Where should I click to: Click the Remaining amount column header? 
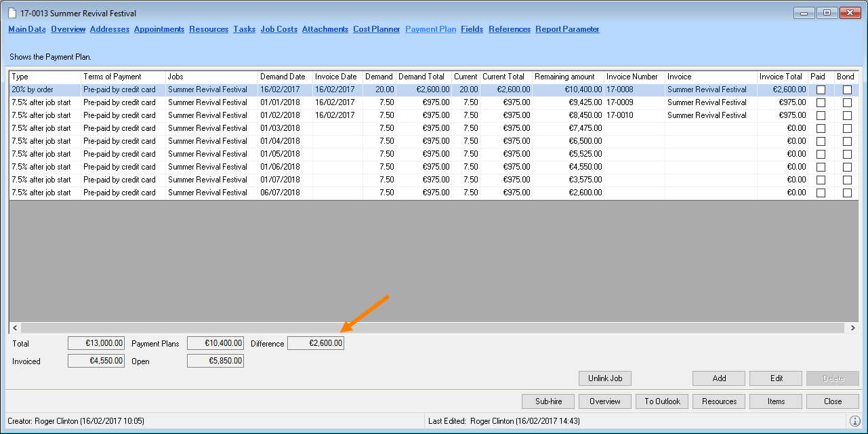pyautogui.click(x=564, y=77)
